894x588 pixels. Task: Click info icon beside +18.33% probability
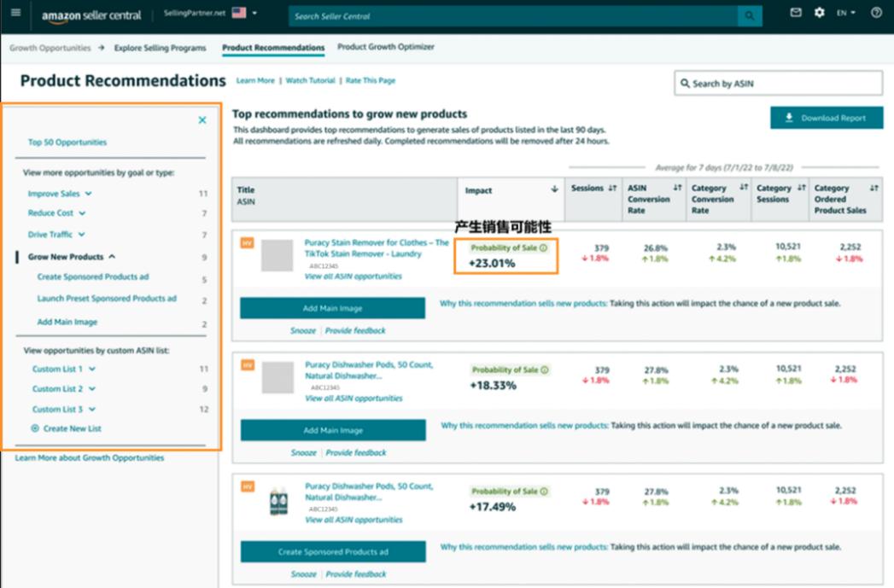click(545, 370)
